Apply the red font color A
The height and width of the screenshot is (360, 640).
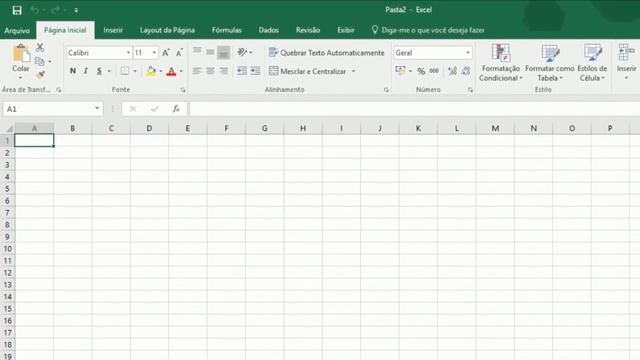tap(171, 71)
